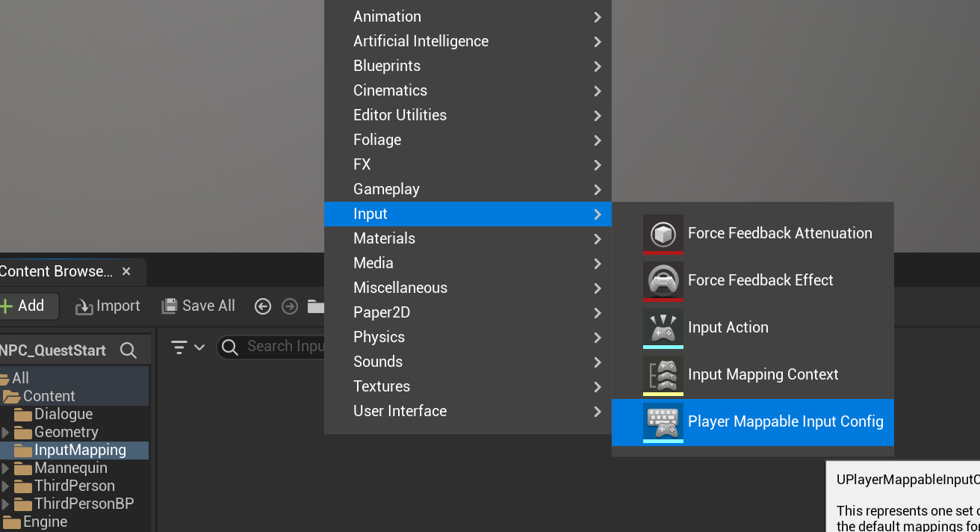Select the Force Feedback Effect gamepad icon
Viewport: 980px width, 532px height.
coord(663,281)
